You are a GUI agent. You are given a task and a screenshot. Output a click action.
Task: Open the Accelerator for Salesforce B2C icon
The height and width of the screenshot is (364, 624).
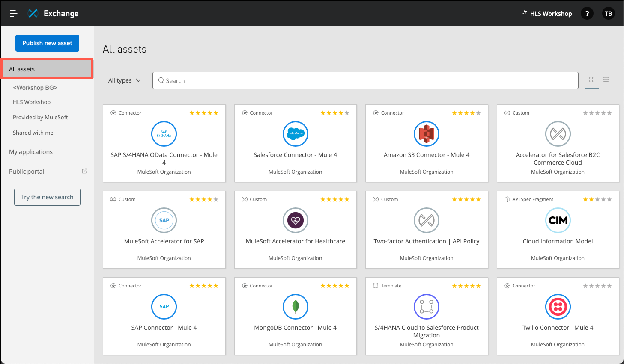[x=558, y=134]
